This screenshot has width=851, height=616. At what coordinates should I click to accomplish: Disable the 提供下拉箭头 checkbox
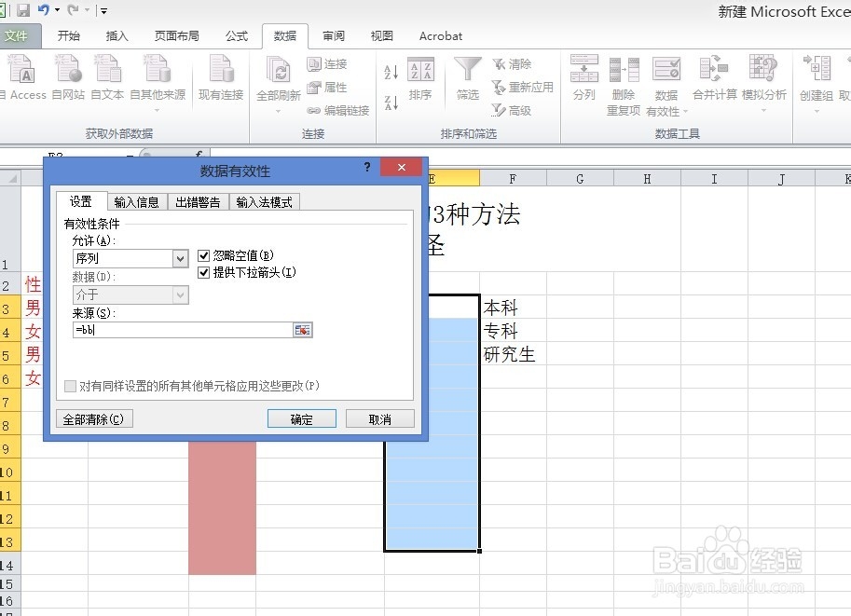(203, 273)
